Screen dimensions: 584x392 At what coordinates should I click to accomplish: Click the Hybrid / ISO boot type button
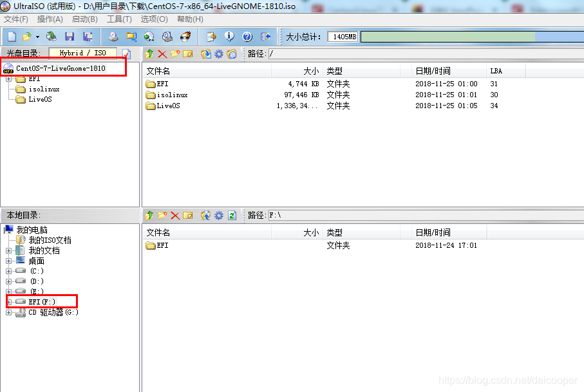(82, 53)
